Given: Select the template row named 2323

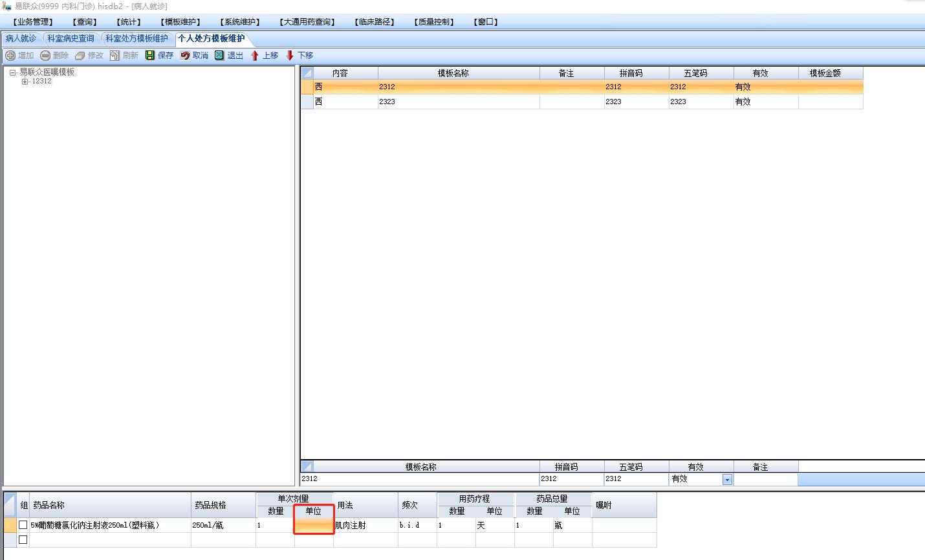Looking at the screenshot, I should (582, 102).
